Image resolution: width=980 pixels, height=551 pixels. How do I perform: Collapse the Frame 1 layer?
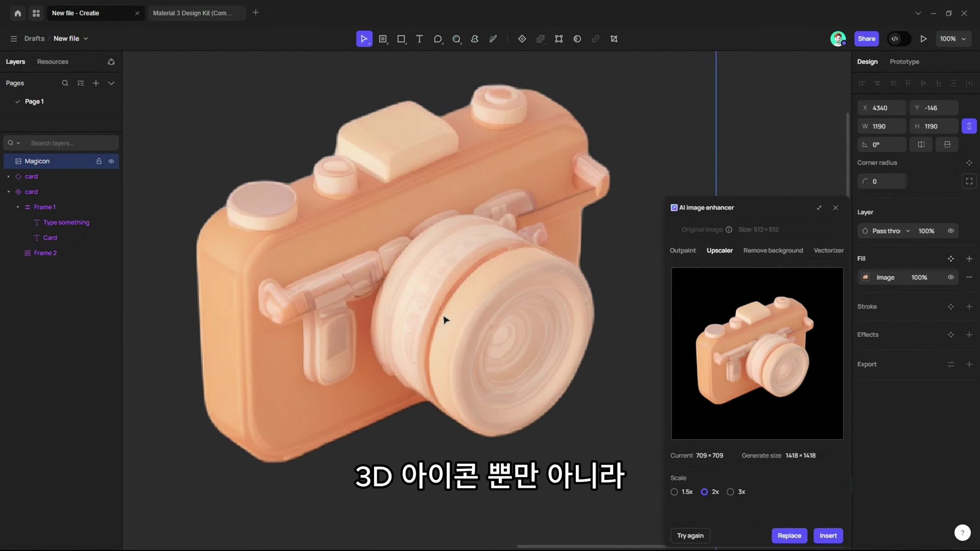pos(17,207)
